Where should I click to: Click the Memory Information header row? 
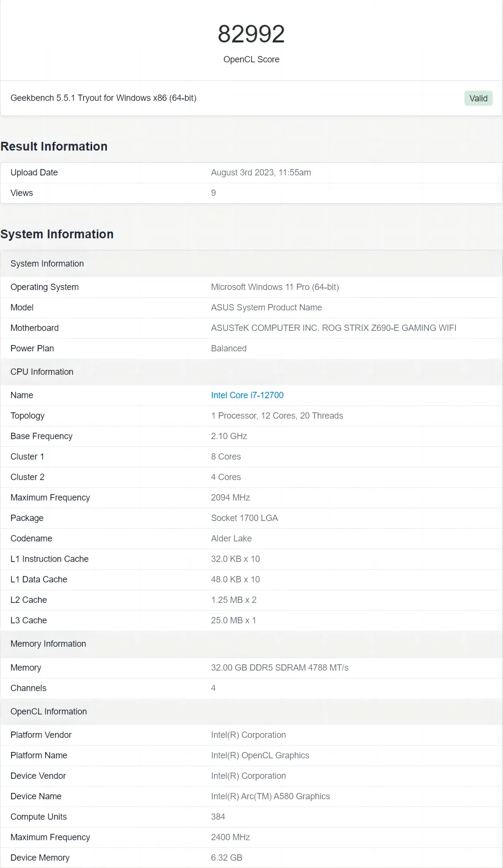[251, 644]
